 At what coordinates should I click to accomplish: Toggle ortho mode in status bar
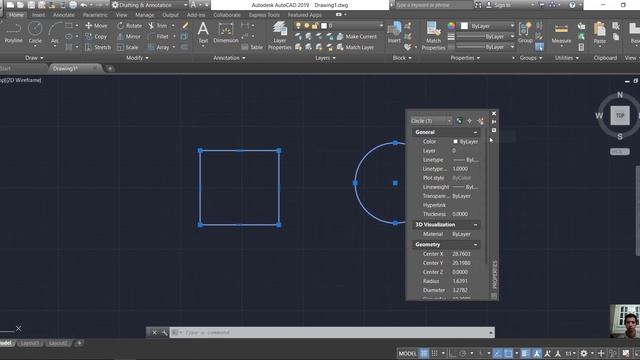pyautogui.click(x=452, y=353)
